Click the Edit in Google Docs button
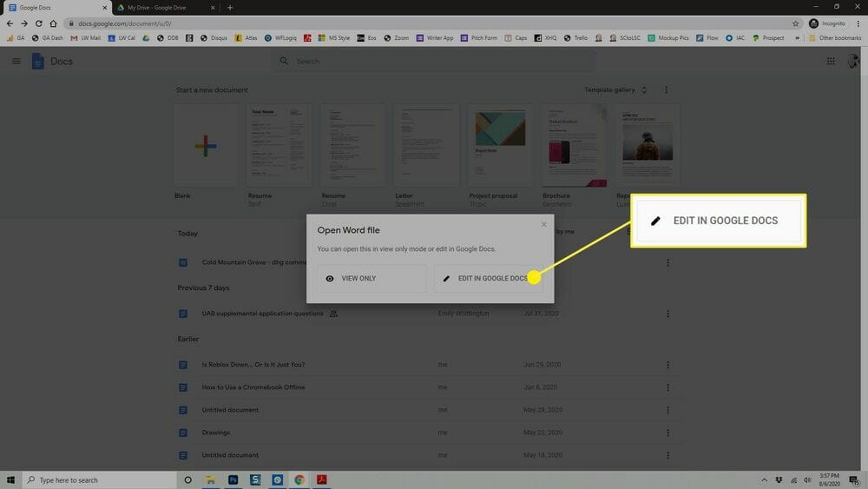The image size is (868, 489). click(488, 279)
